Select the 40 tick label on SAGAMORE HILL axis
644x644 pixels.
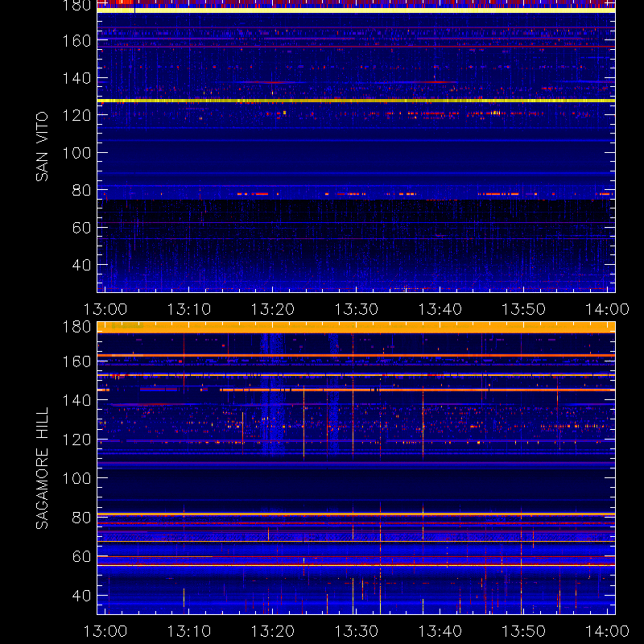pos(81,596)
